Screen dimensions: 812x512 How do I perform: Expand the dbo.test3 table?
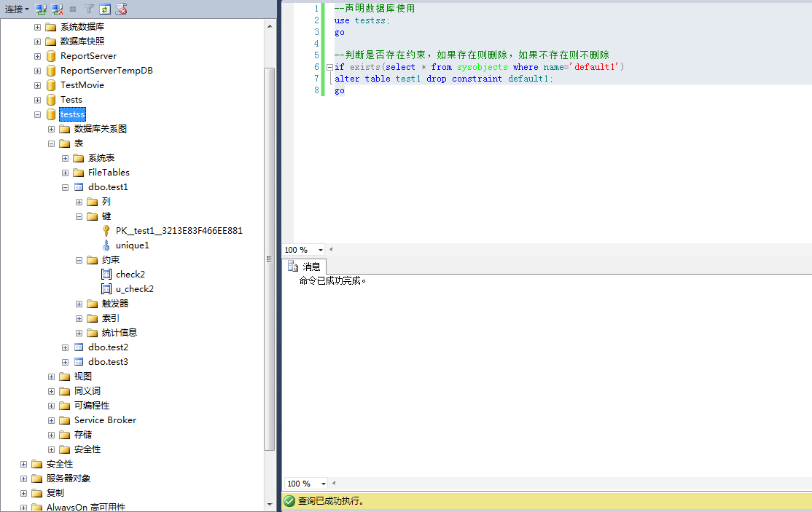click(x=66, y=362)
